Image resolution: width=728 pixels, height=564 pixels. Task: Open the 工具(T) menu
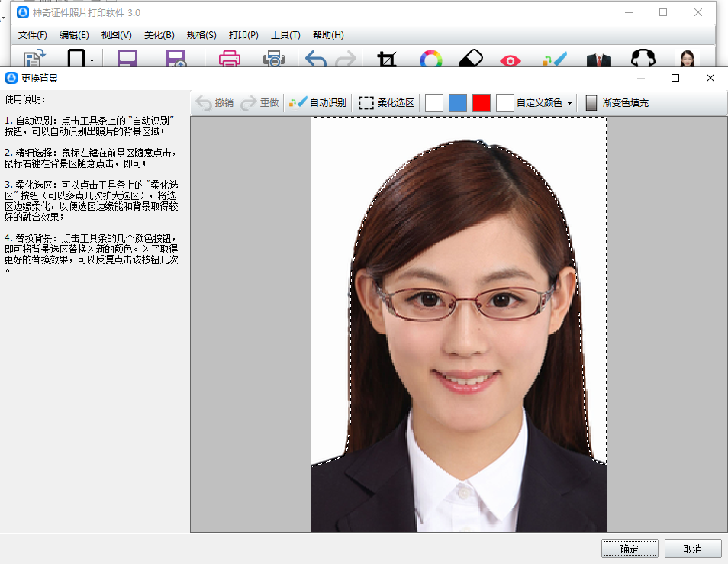[285, 35]
